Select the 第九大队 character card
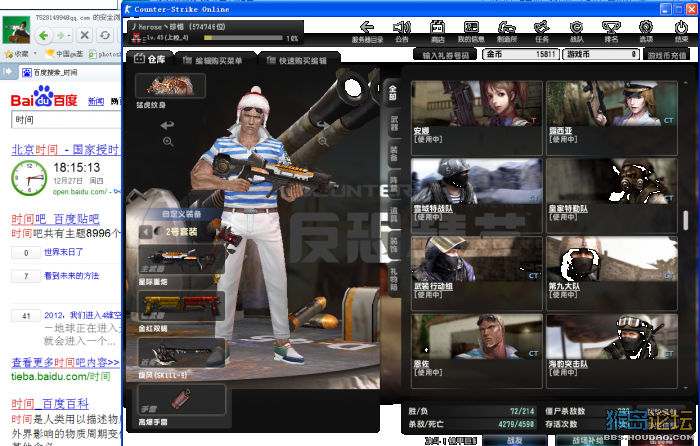Screen dimensions: 700x446 [612, 273]
